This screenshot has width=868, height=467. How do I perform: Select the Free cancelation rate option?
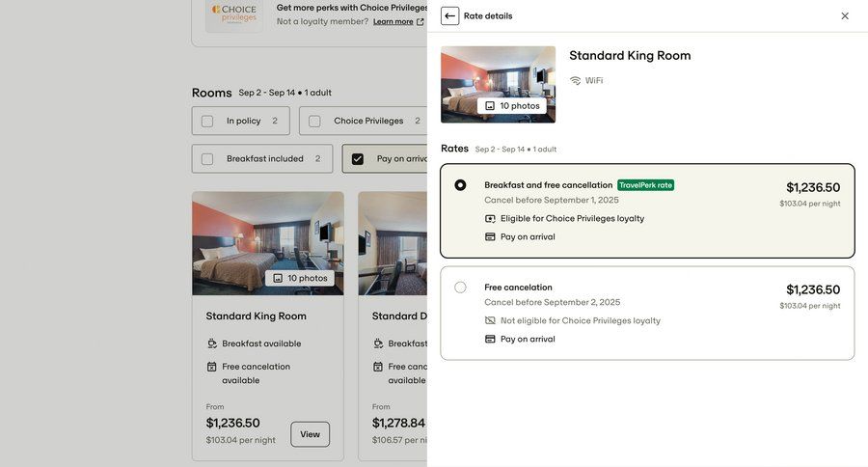pyautogui.click(x=460, y=288)
